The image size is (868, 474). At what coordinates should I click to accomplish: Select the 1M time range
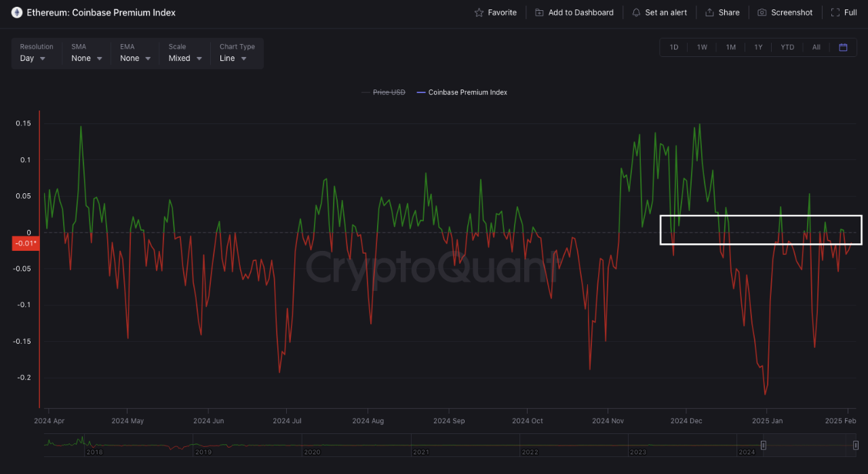730,47
